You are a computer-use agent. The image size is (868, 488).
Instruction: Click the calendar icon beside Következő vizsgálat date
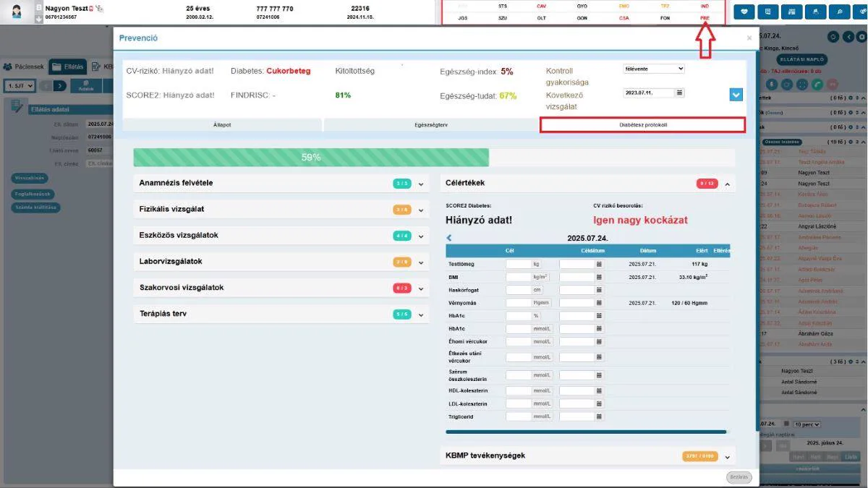(679, 93)
